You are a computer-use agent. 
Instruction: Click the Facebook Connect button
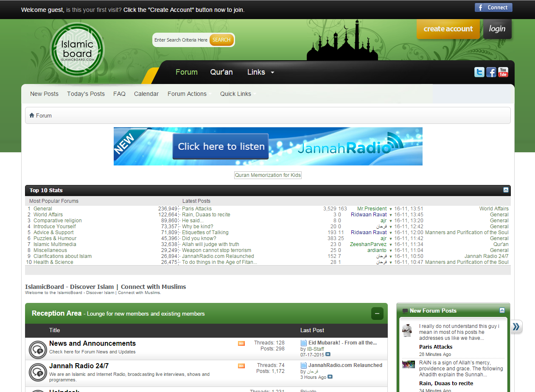pos(493,8)
